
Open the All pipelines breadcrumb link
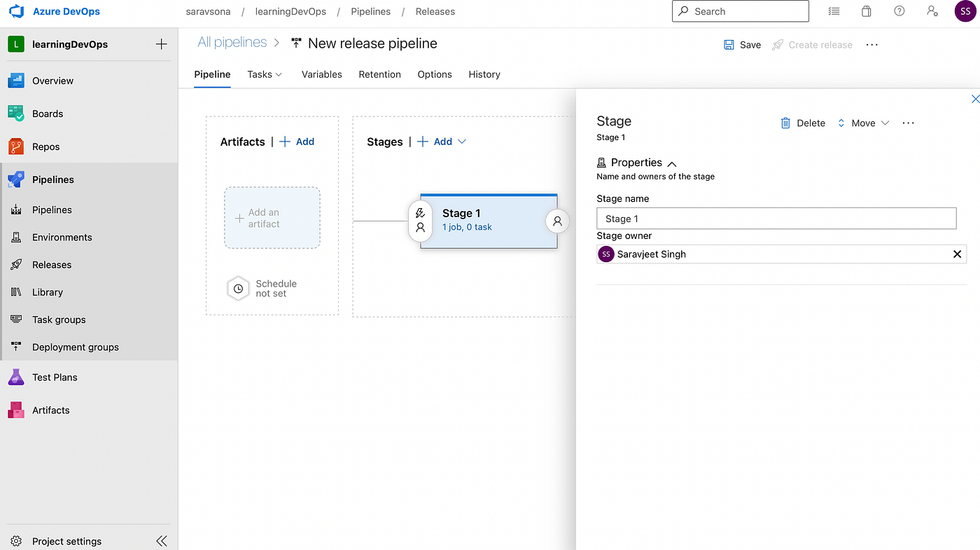232,42
